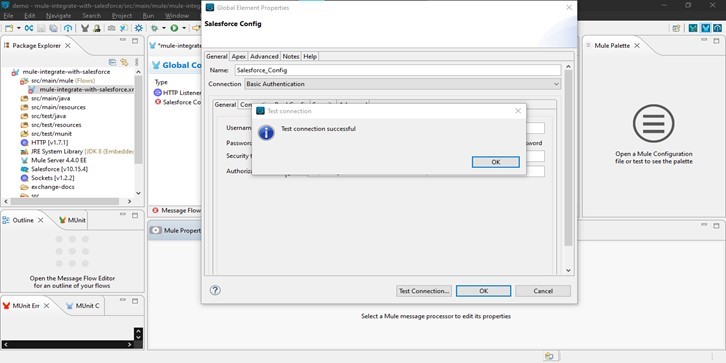Open the Help tab in Salesforce Config
The image size is (726, 363).
(x=310, y=56)
